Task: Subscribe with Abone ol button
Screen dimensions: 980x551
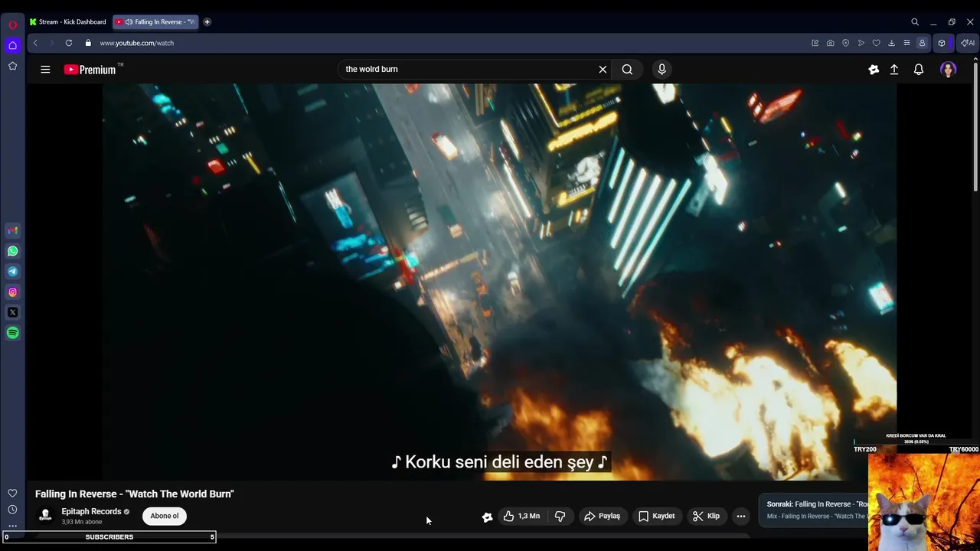Action: pos(165,516)
